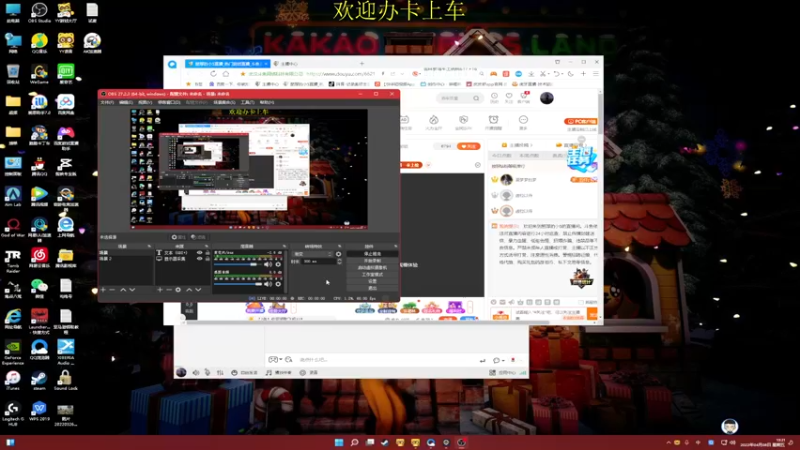Open the WeGame desktop icon
The height and width of the screenshot is (450, 800).
pyautogui.click(x=39, y=73)
